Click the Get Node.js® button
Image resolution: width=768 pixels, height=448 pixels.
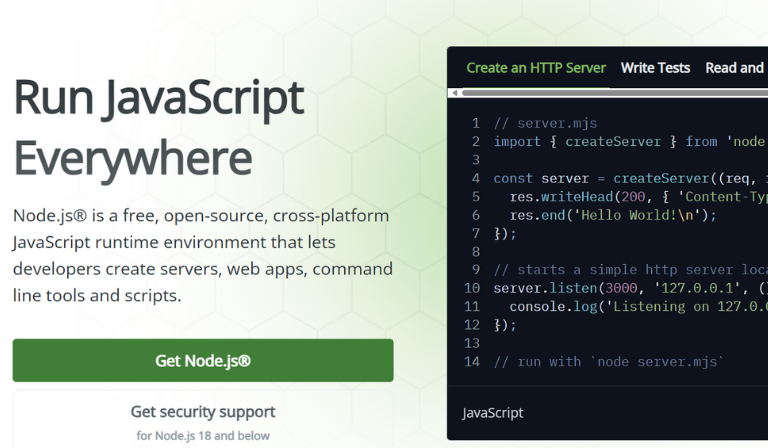coord(203,360)
